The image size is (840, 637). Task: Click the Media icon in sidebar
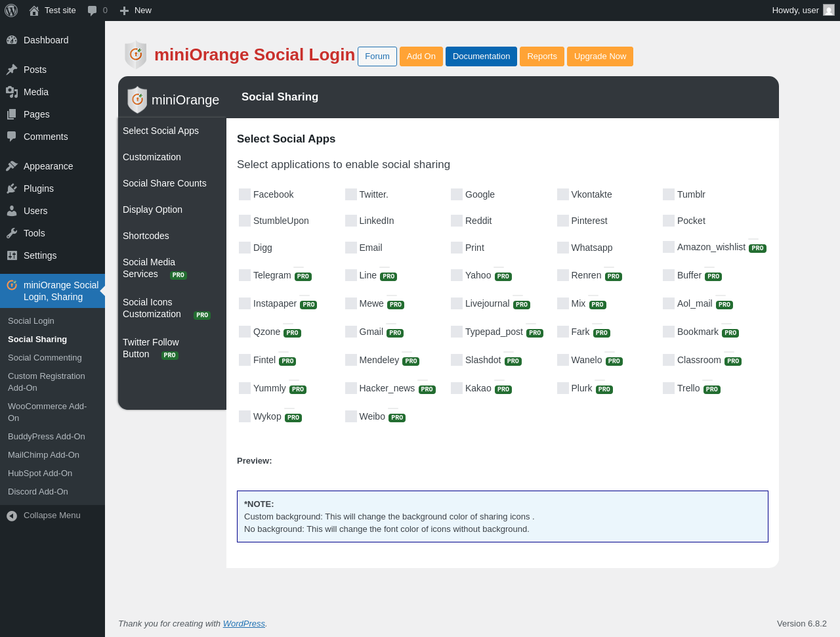coord(12,92)
